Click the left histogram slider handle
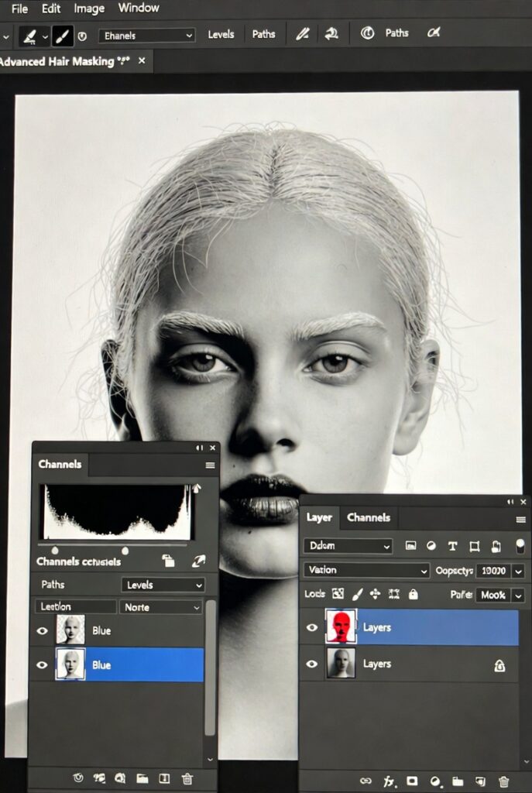Screen dimensions: 532x793 (x=55, y=550)
